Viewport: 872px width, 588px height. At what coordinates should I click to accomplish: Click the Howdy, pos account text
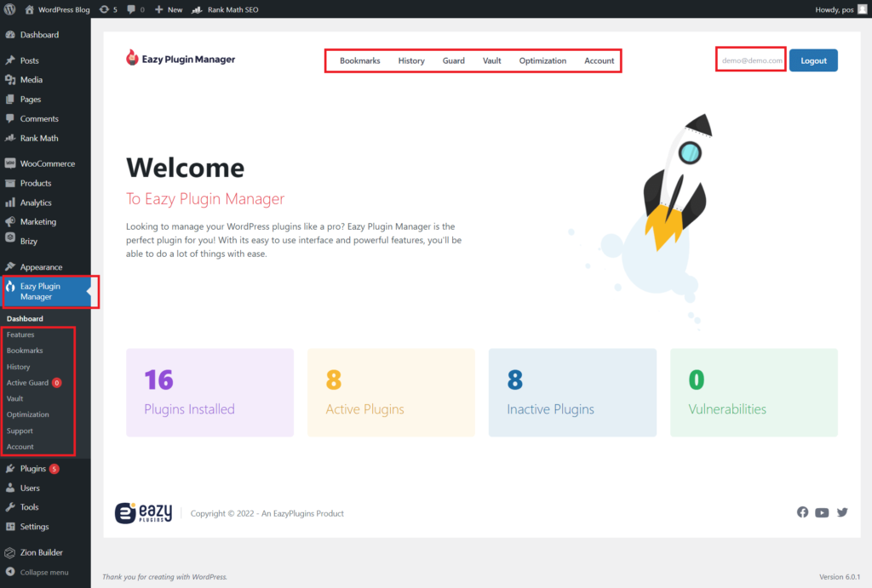coord(835,9)
